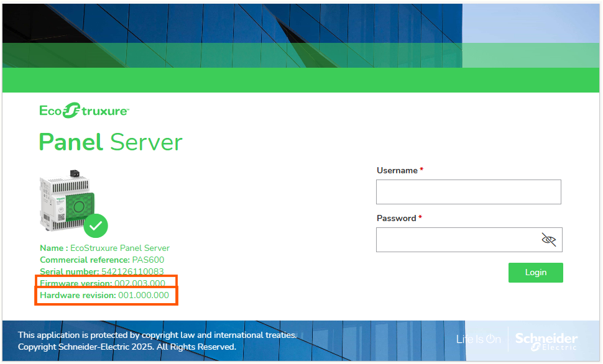Click the green checkmark status icon
Viewport: 603px width, 364px height.
96,225
